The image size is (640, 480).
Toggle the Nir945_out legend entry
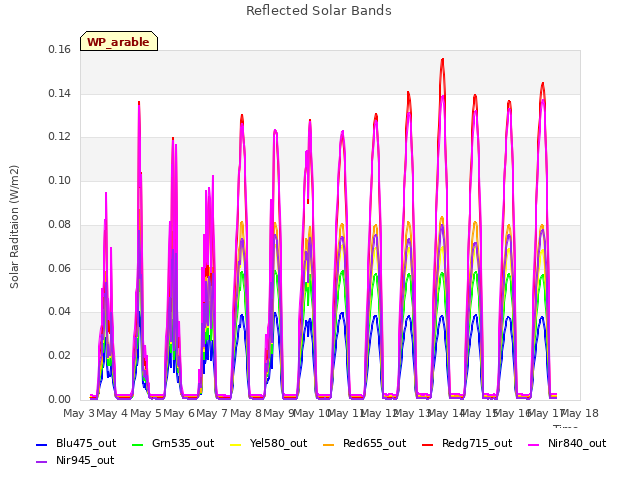[75, 460]
